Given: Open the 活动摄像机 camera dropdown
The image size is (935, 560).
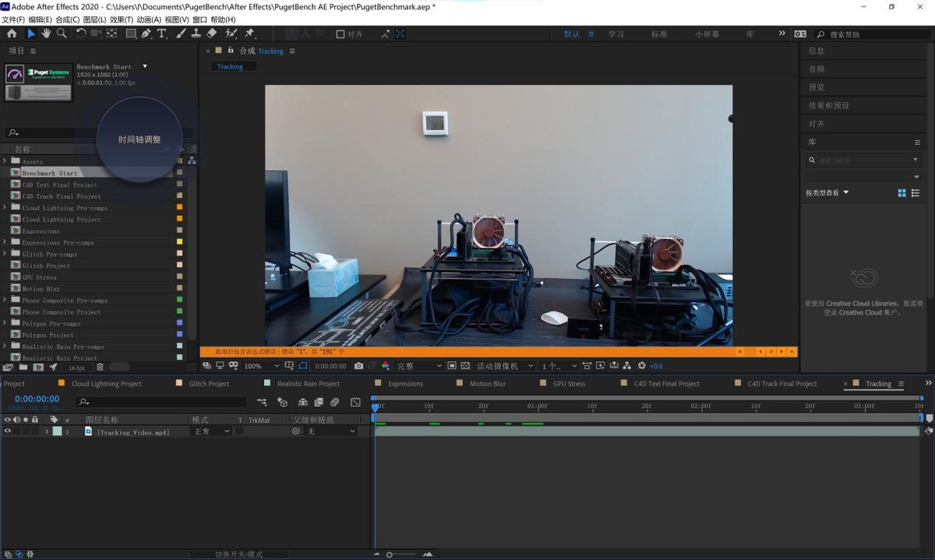Looking at the screenshot, I should [505, 366].
